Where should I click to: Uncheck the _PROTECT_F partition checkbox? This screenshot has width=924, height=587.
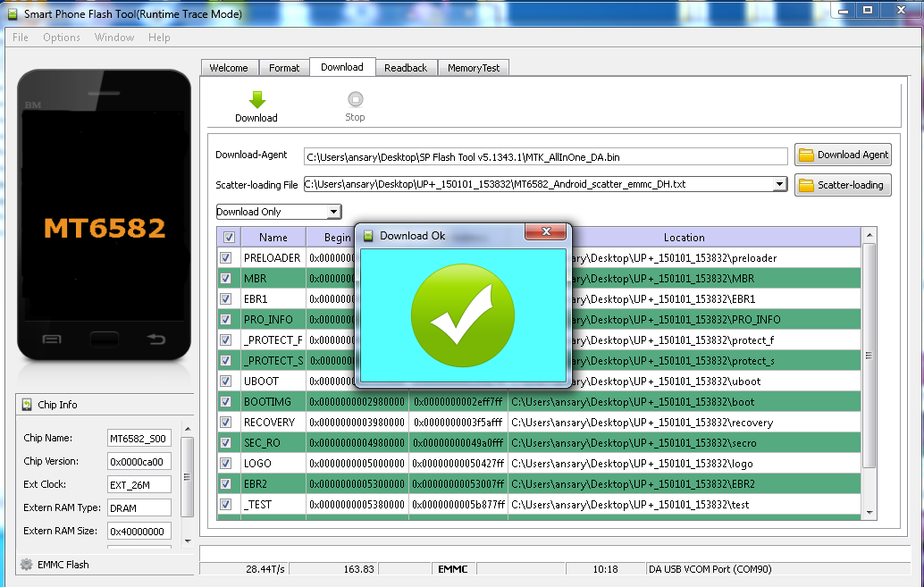pos(226,340)
